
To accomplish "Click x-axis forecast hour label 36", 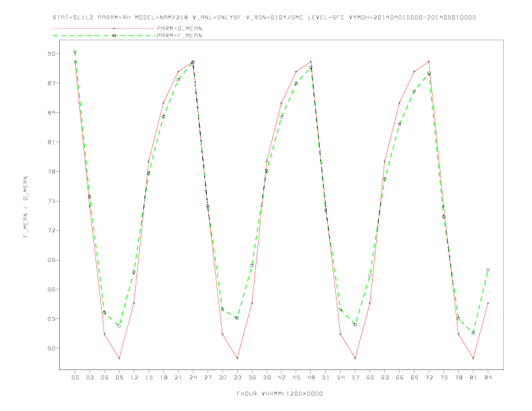I will pos(252,377).
